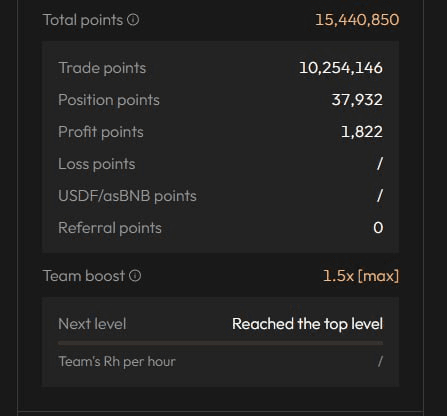Screen dimensions: 447x416
Task: Click the 1.5x [max] boost value
Action: coord(361,276)
